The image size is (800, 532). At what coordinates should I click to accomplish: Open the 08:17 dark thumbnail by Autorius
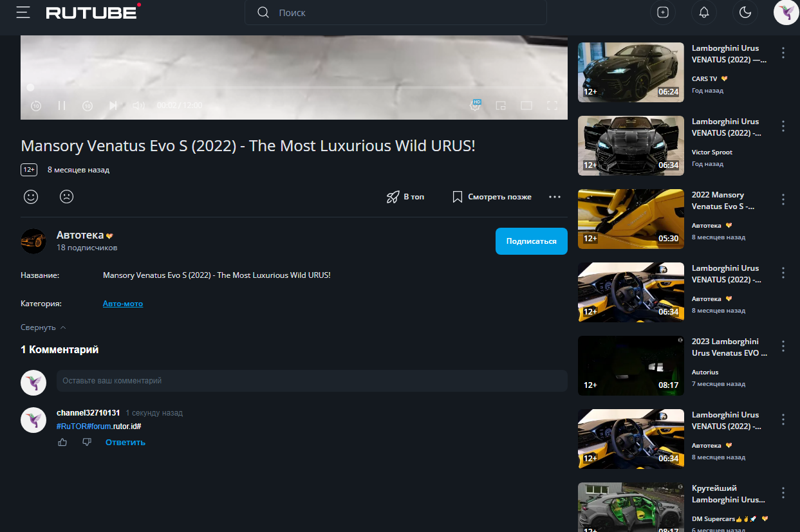click(631, 365)
